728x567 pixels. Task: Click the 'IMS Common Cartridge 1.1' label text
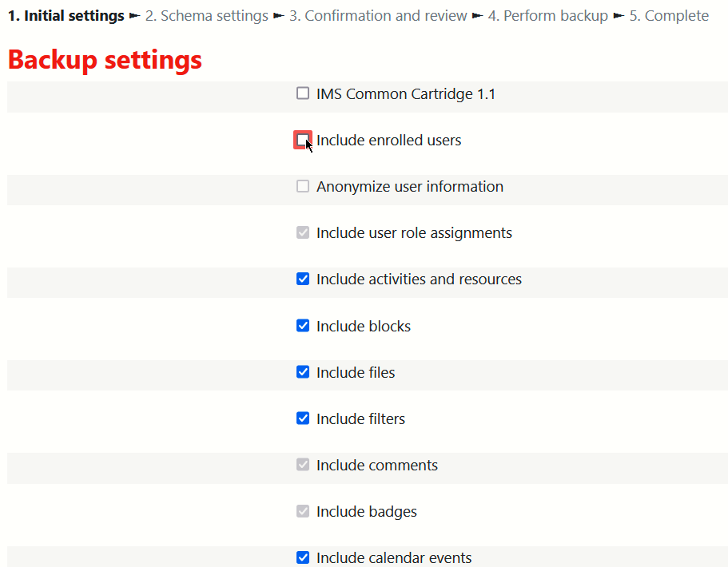405,94
